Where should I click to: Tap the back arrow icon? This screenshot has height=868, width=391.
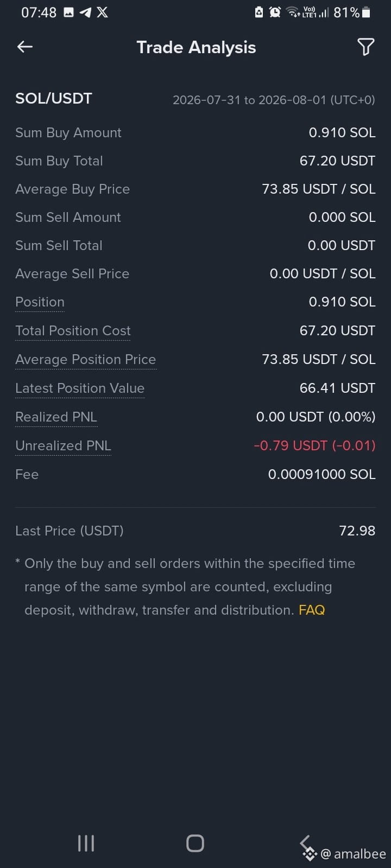25,47
